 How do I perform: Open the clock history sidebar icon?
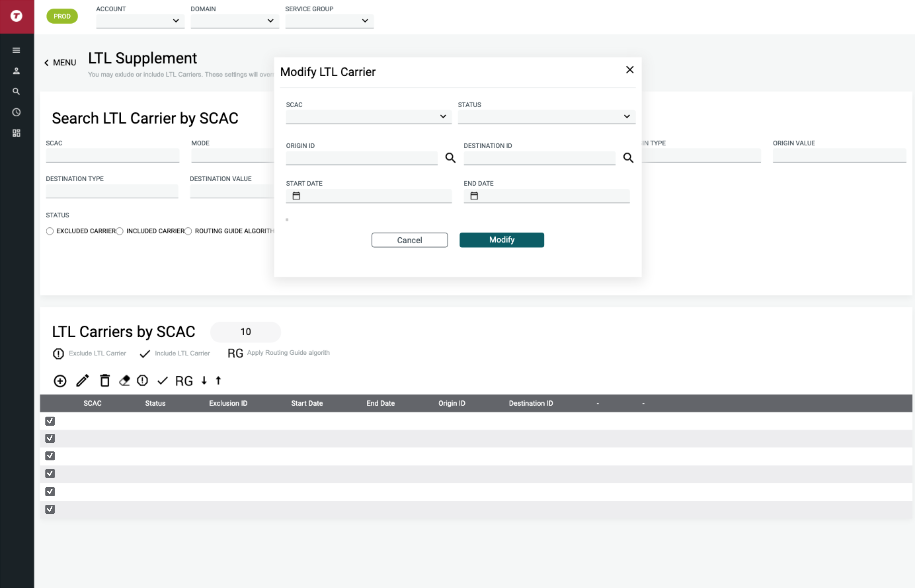tap(16, 112)
